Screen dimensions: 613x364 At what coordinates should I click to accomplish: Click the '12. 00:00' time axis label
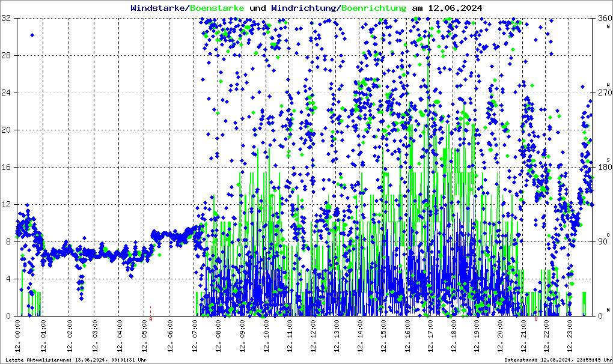click(x=19, y=338)
